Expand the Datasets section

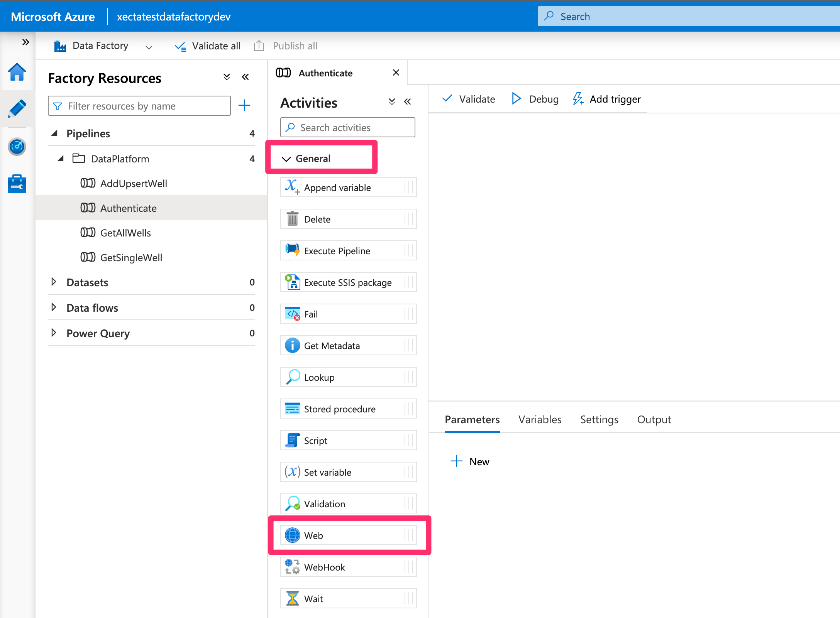point(54,282)
